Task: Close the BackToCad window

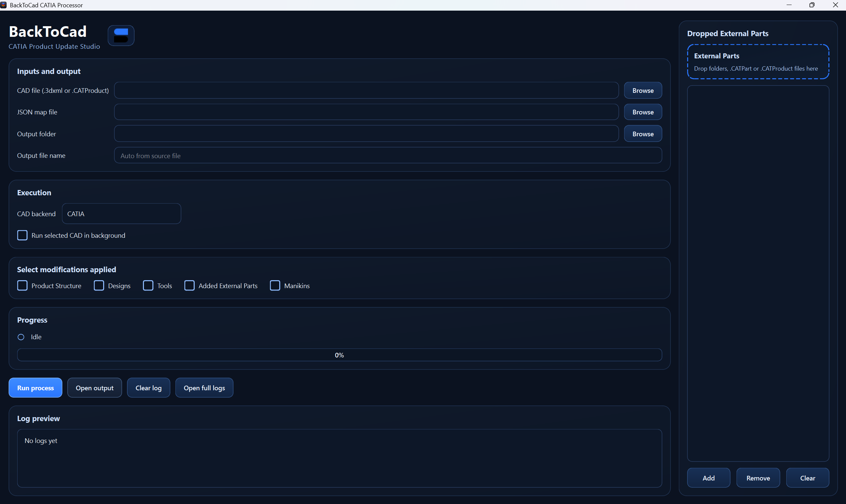Action: coord(835,5)
